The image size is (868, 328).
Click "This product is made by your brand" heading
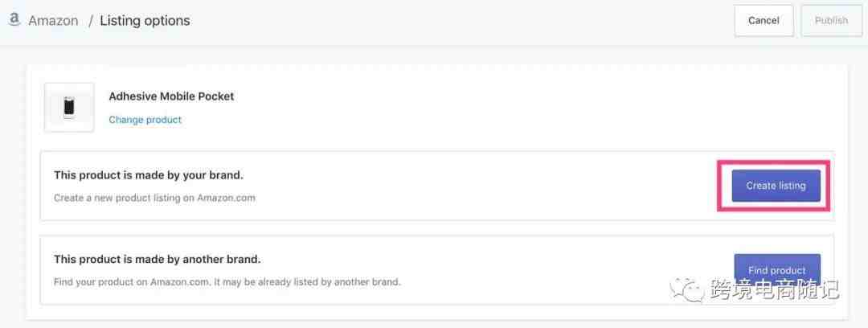(x=149, y=175)
